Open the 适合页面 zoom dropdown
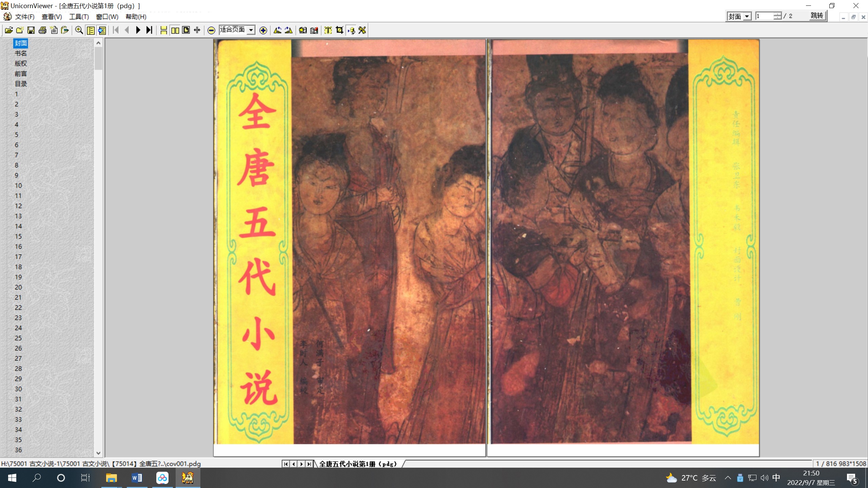868x488 pixels. pyautogui.click(x=251, y=30)
